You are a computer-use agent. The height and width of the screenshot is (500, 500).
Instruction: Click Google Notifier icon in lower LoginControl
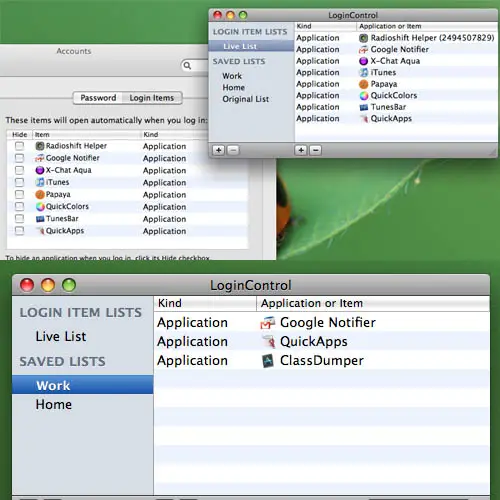pos(268,323)
